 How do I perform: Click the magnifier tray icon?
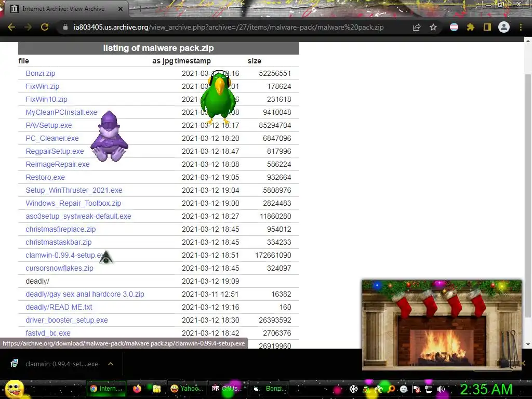pos(391,389)
